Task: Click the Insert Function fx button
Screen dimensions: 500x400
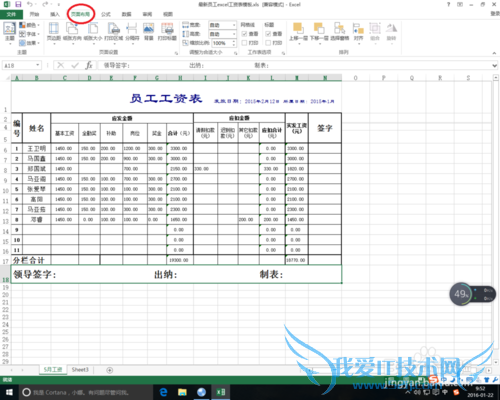Action: click(89, 65)
